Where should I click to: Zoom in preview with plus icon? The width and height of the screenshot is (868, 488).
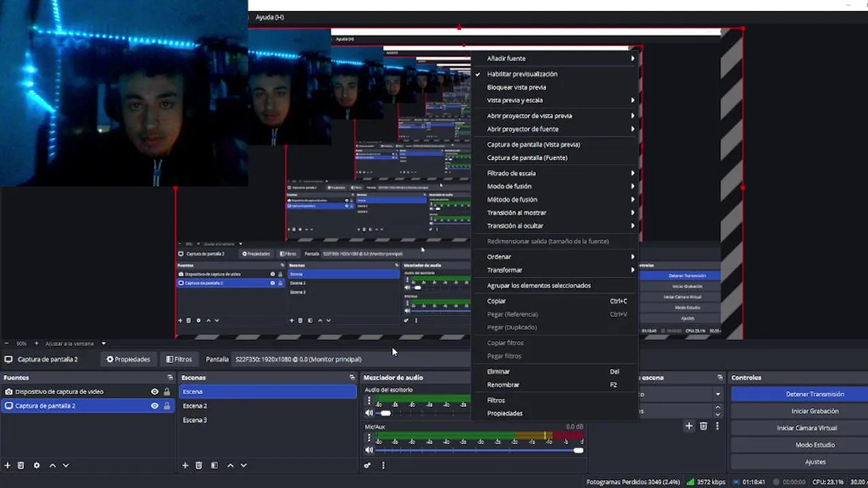pos(37,344)
